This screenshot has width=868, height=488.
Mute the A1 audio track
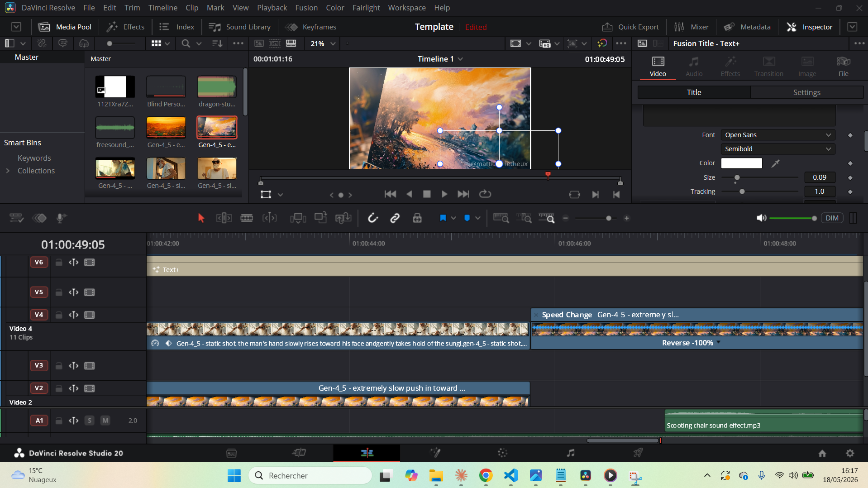click(x=105, y=421)
